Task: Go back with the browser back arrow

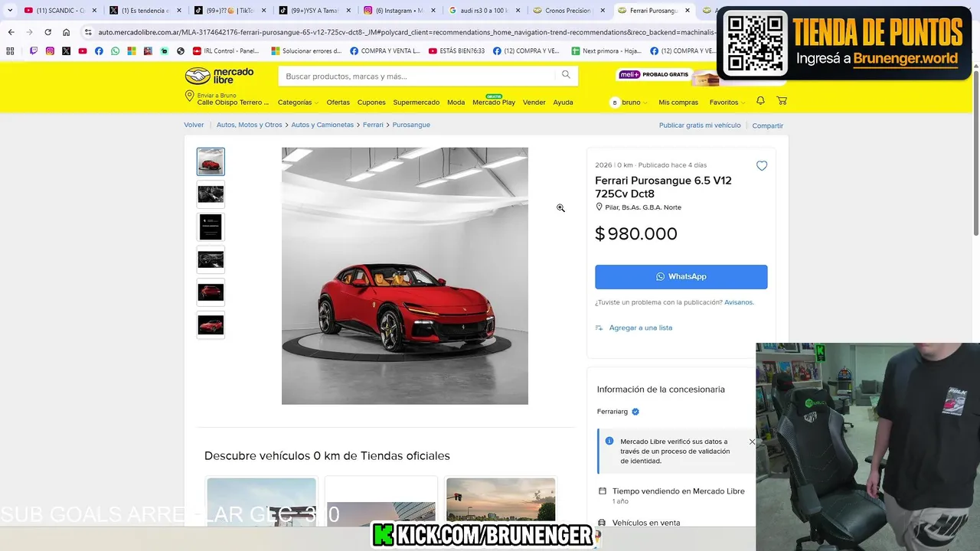Action: 11,32
